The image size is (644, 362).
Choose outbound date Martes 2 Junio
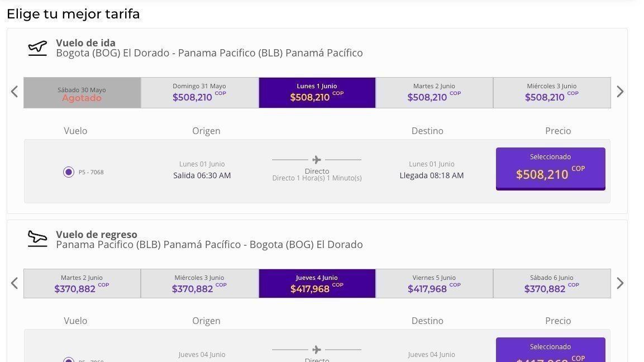pyautogui.click(x=434, y=93)
